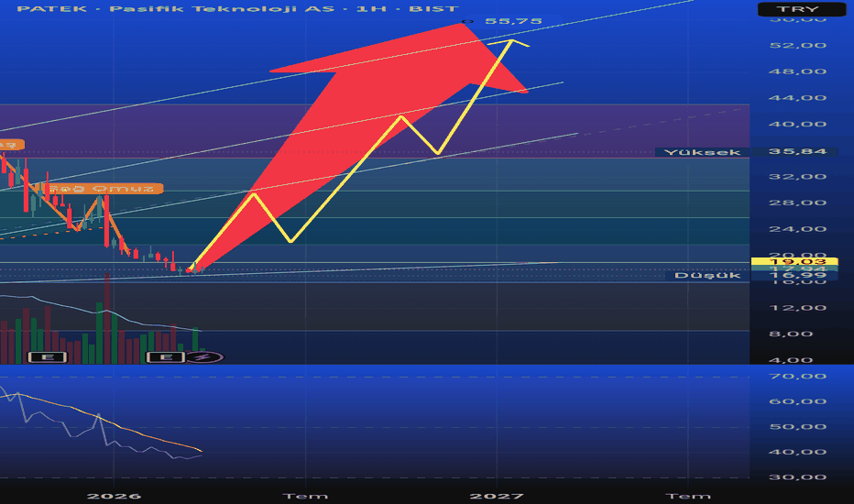The width and height of the screenshot is (854, 504).
Task: Click the 70,00 indicator axis value
Action: pyautogui.click(x=798, y=377)
